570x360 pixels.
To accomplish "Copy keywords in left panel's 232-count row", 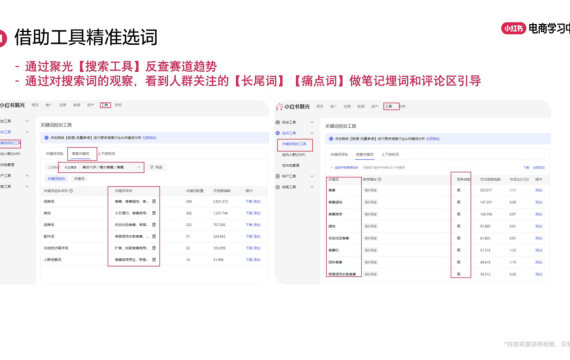I will [x=154, y=224].
